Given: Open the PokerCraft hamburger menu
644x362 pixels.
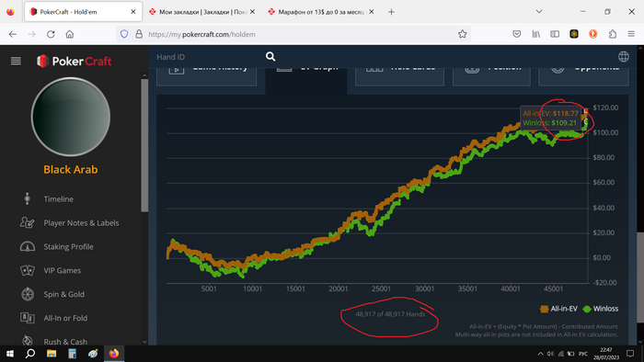Looking at the screenshot, I should pos(16,61).
